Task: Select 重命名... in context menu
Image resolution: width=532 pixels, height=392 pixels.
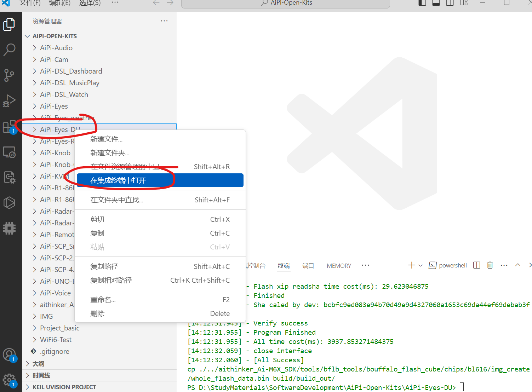Action: pyautogui.click(x=160, y=300)
